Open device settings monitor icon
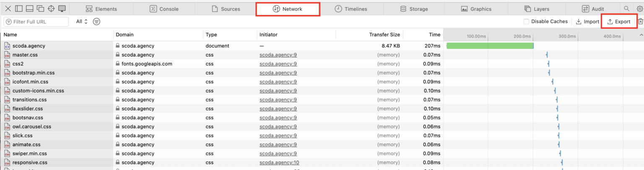 click(62, 9)
